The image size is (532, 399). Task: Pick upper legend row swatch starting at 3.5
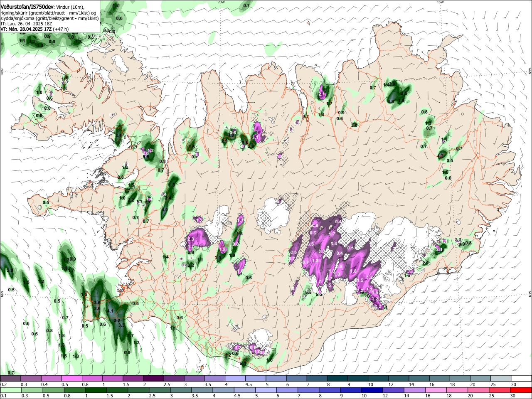214,378
